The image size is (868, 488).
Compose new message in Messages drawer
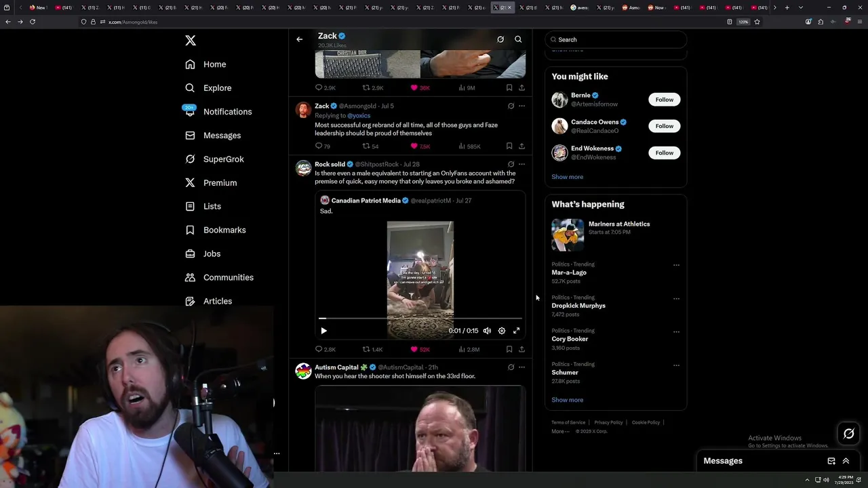(831, 461)
